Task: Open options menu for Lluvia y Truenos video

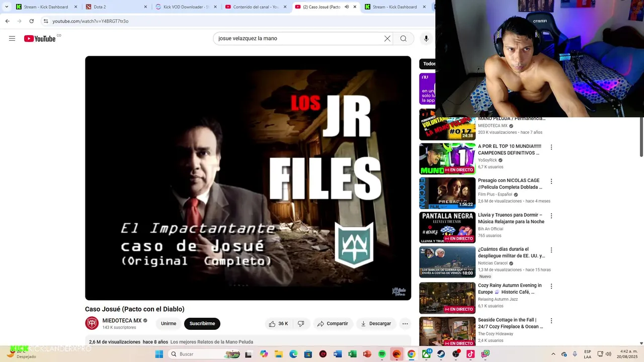Action: click(x=551, y=216)
